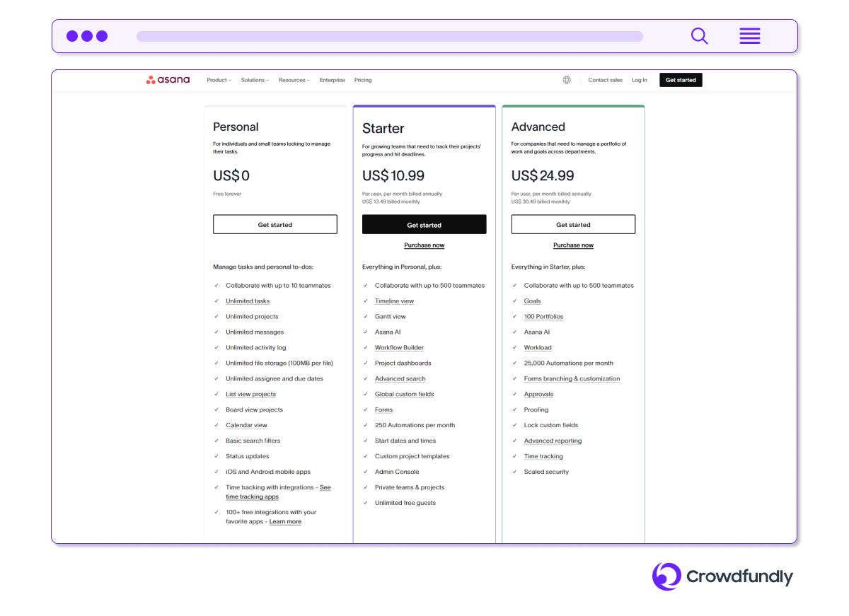Viewport: 849px width, 616px height.
Task: Click 'Project dashboards' feature text
Action: coord(403,364)
